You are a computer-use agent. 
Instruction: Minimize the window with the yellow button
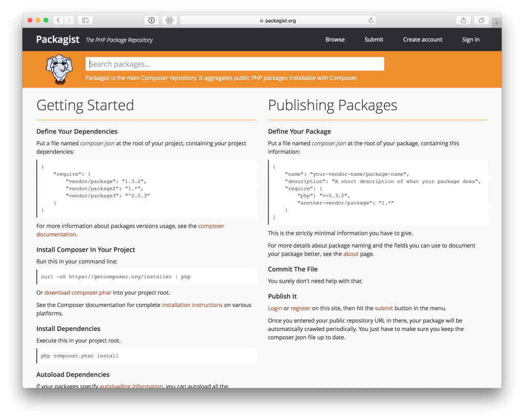(38, 20)
